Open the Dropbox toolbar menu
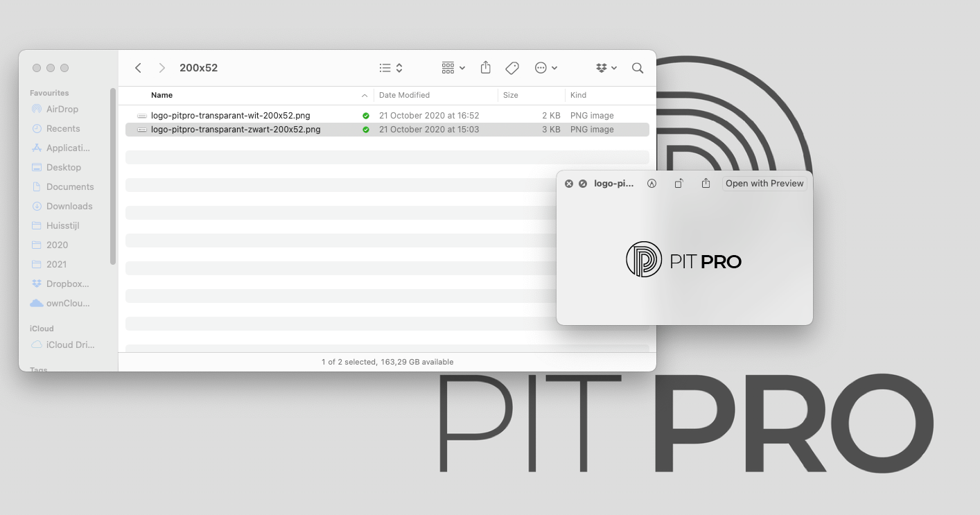 coord(606,68)
